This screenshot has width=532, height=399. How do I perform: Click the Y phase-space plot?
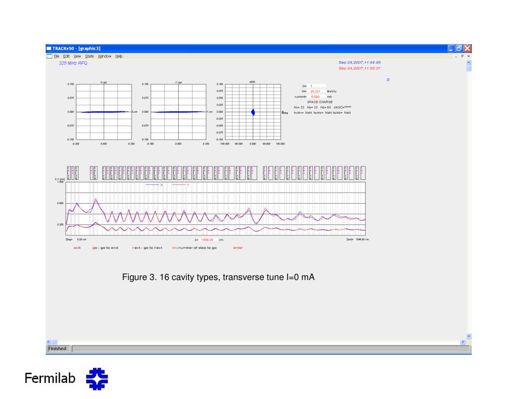point(179,112)
